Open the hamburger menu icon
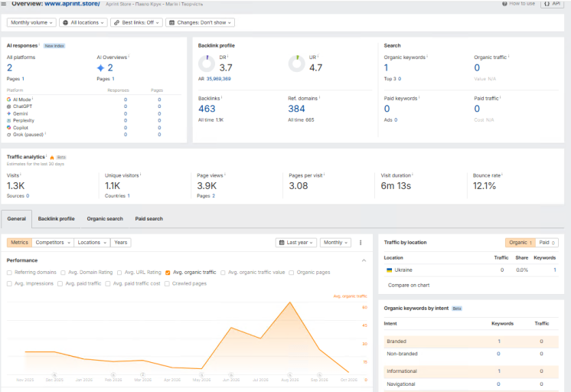571x392 pixels. (x=4, y=4)
